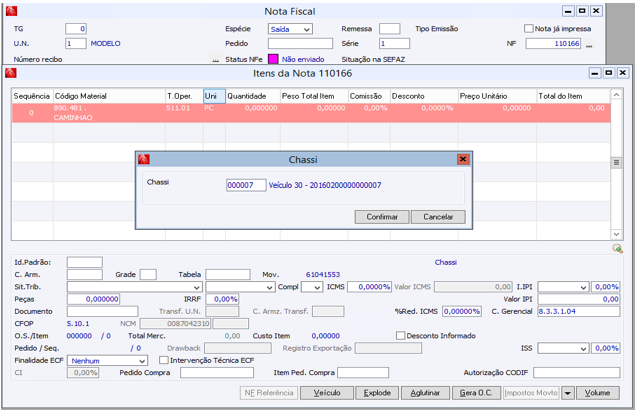Viewport: 636px width, 410px height.
Task: Expand the first Sit.Trib. dropdown
Action: (x=135, y=287)
